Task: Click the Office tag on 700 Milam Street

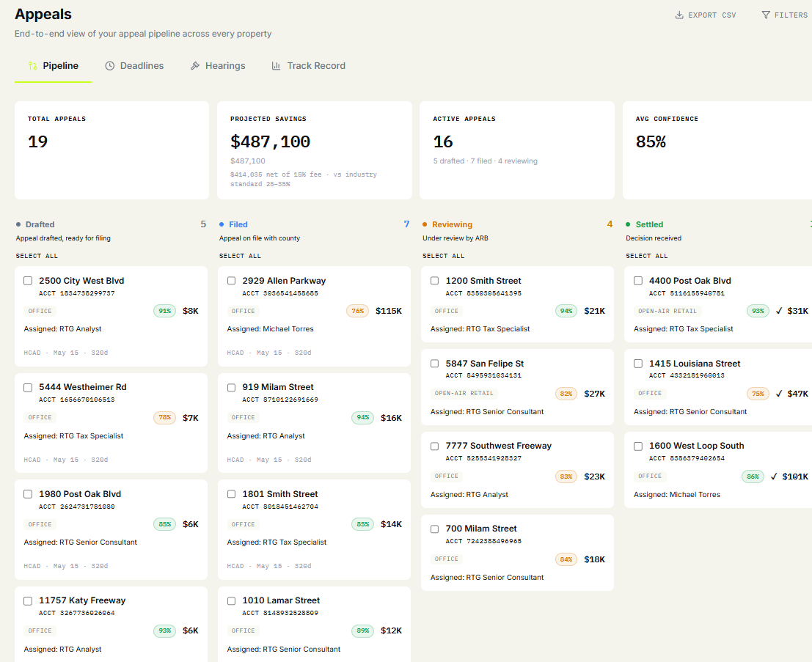Action: pyautogui.click(x=447, y=559)
